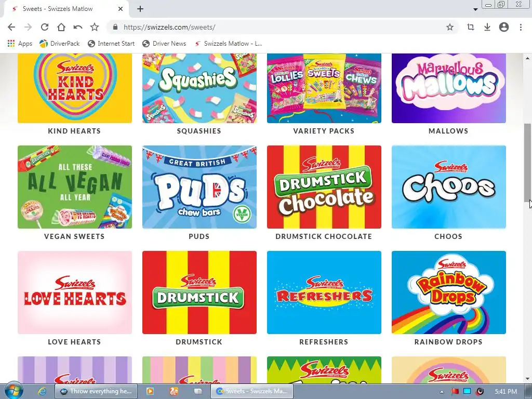Close the Sweets - Swizzels Matlow tab

[x=121, y=9]
